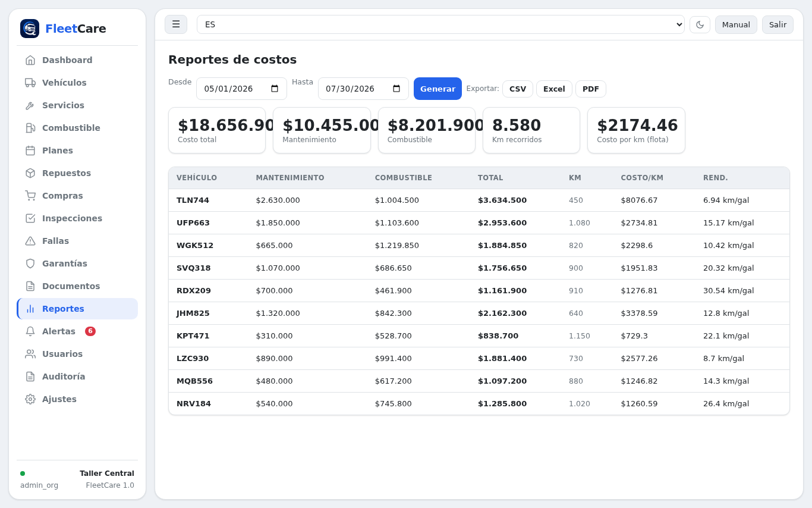Toggle the sidebar with hamburger button
The height and width of the screenshot is (508, 812).
coord(176,24)
